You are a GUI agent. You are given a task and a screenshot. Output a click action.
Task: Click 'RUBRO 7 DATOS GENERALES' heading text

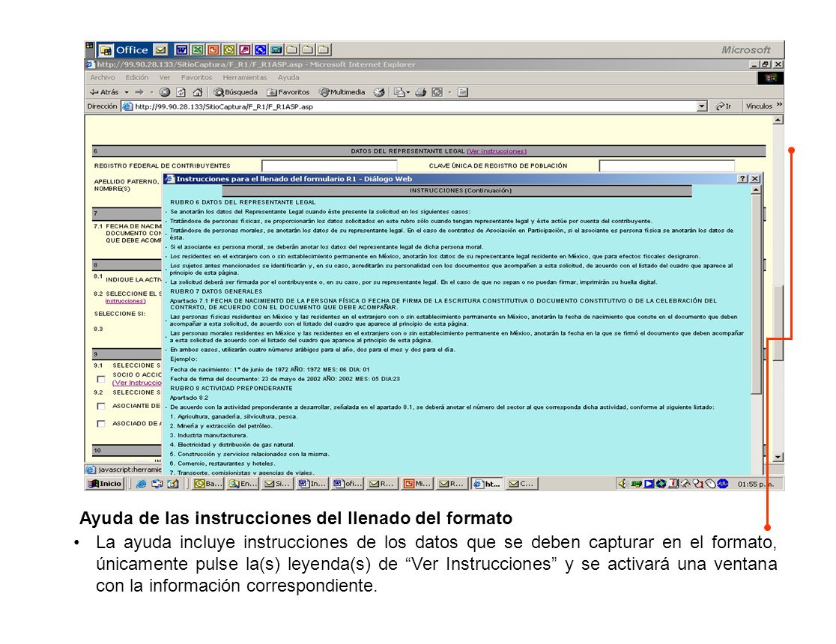click(x=216, y=291)
